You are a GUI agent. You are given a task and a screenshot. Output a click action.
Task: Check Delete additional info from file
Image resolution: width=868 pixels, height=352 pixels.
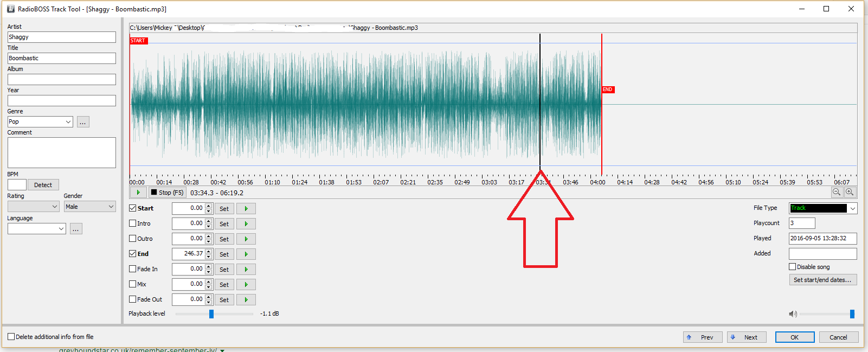pyautogui.click(x=11, y=337)
